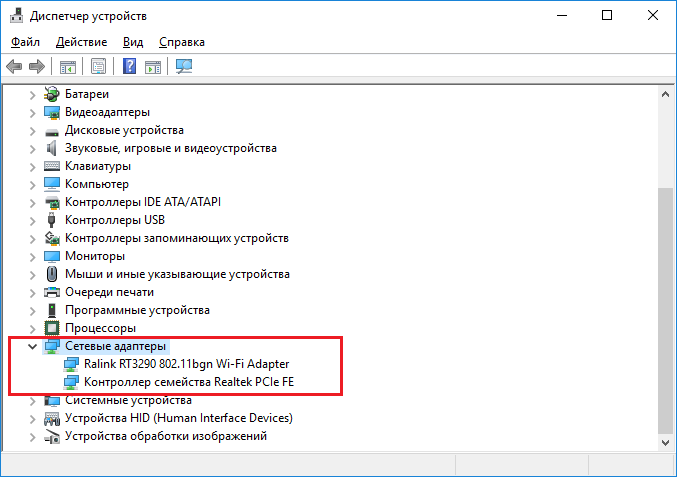The image size is (677, 477).
Task: Click the Сетевые адаптеры network icon
Action: pyautogui.click(x=52, y=346)
